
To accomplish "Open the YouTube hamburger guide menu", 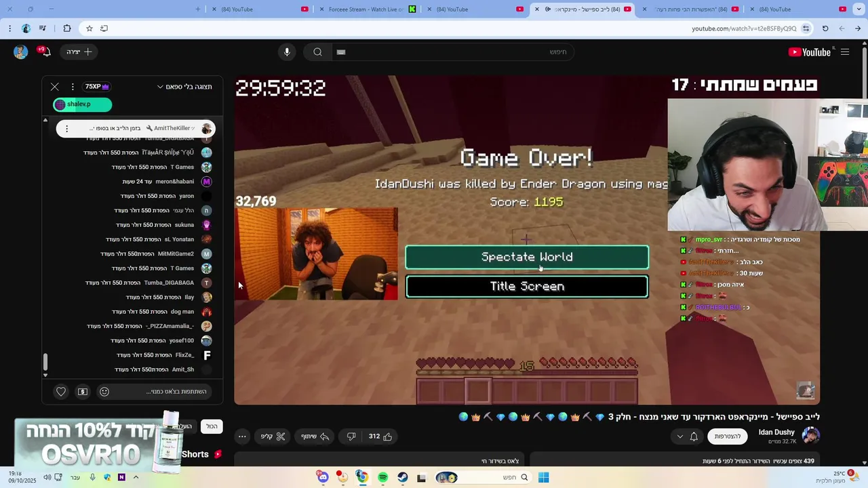I will pyautogui.click(x=845, y=52).
